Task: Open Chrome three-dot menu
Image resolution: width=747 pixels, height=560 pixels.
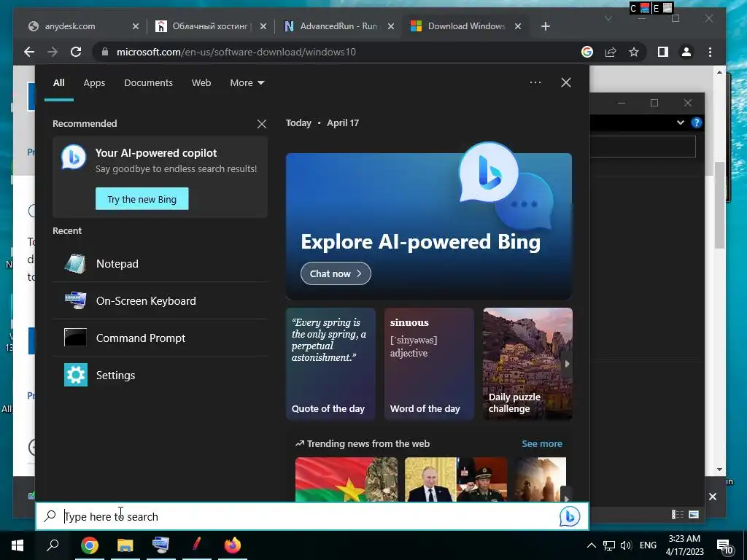Action: (710, 52)
